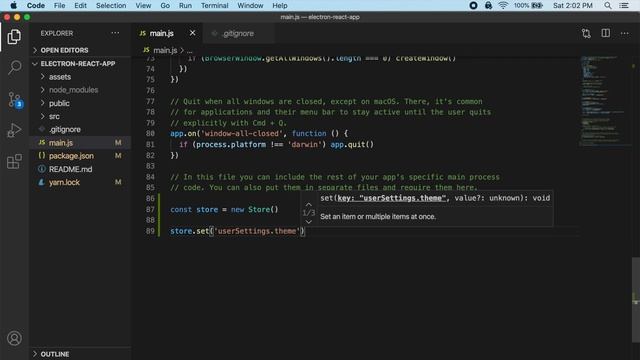Screen dimensions: 640x360
Task: Click the breadcrumb ellipsis after main.js
Action: [189, 51]
